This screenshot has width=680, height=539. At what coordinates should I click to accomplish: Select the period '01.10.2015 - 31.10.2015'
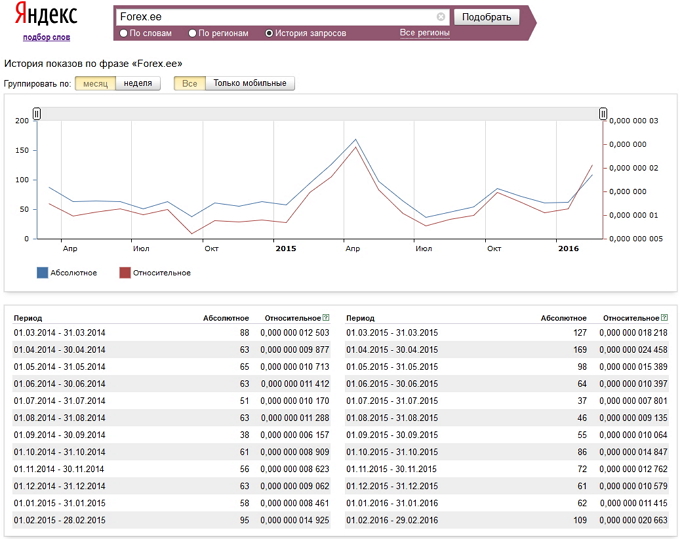coord(392,452)
